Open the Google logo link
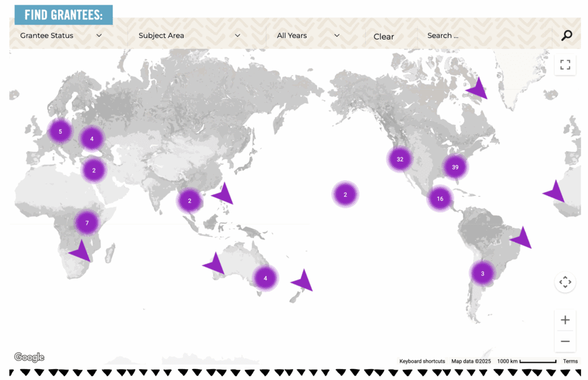The image size is (588, 380). (x=29, y=357)
